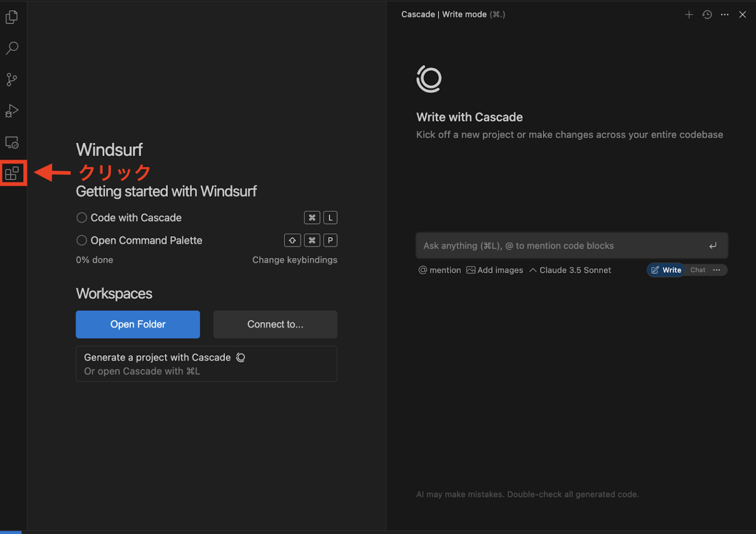The height and width of the screenshot is (534, 756).
Task: Click the Connect to... button
Action: point(275,324)
